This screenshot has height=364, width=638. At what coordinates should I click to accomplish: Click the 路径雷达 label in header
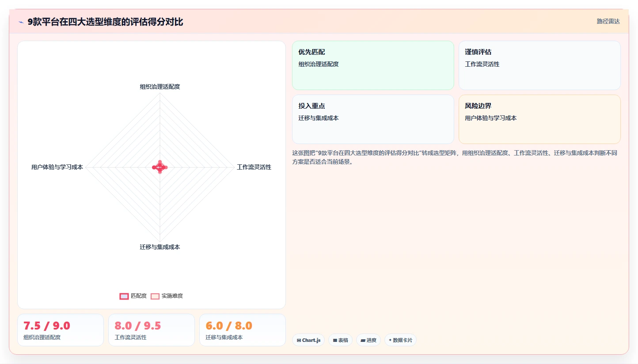pyautogui.click(x=608, y=21)
